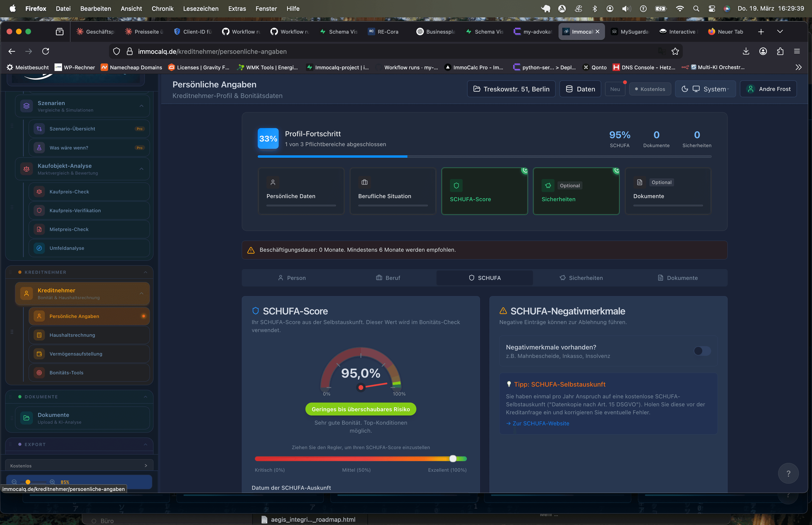Click the zoom slider knob at 85%
Screen dimensions: 812x525
[28, 482]
